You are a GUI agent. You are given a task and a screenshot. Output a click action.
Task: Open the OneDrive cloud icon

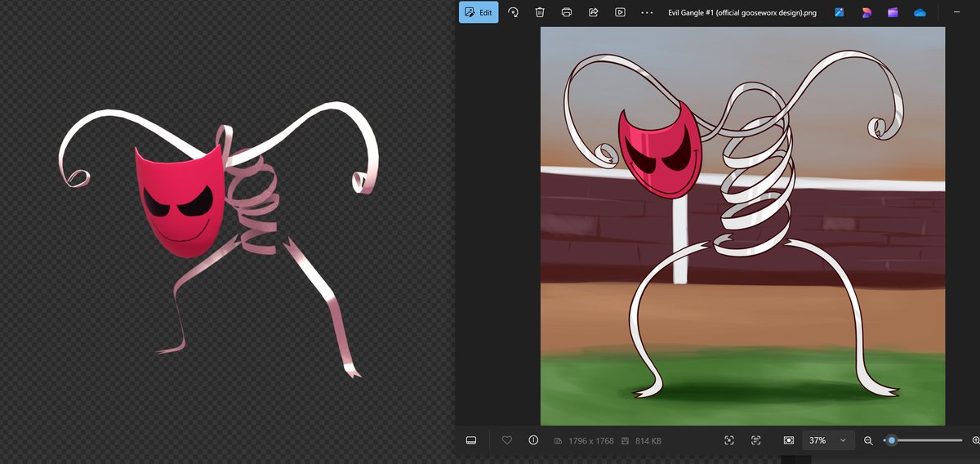(x=920, y=12)
